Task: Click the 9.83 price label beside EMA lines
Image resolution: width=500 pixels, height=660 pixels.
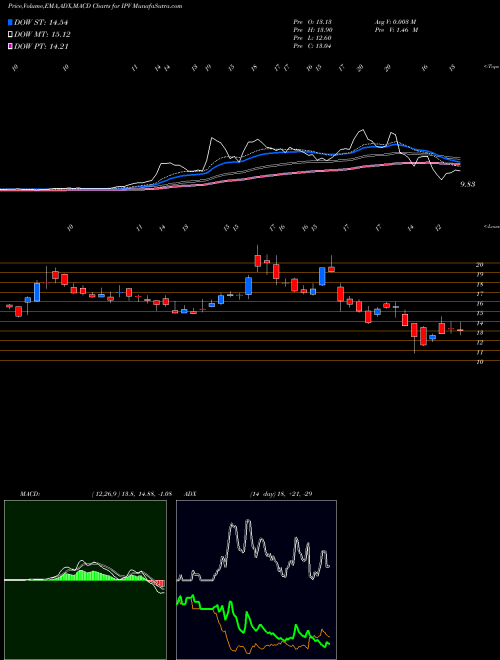Action: point(468,184)
